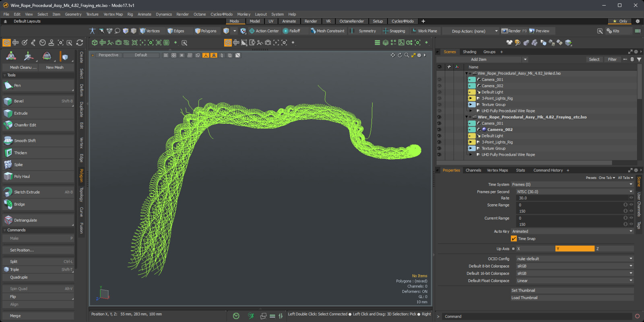
Task: Click the Render F9 button
Action: point(514,31)
